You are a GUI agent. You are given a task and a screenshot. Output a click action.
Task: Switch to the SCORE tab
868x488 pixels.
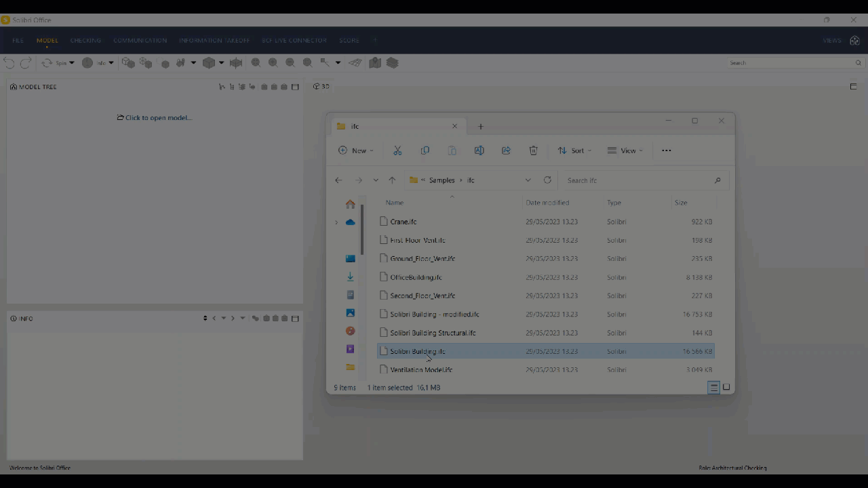(349, 41)
